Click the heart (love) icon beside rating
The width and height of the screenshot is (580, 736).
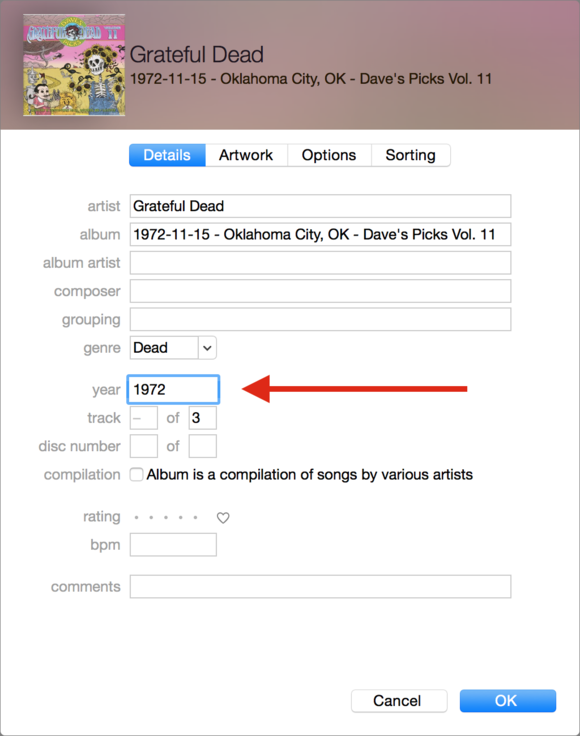223,517
